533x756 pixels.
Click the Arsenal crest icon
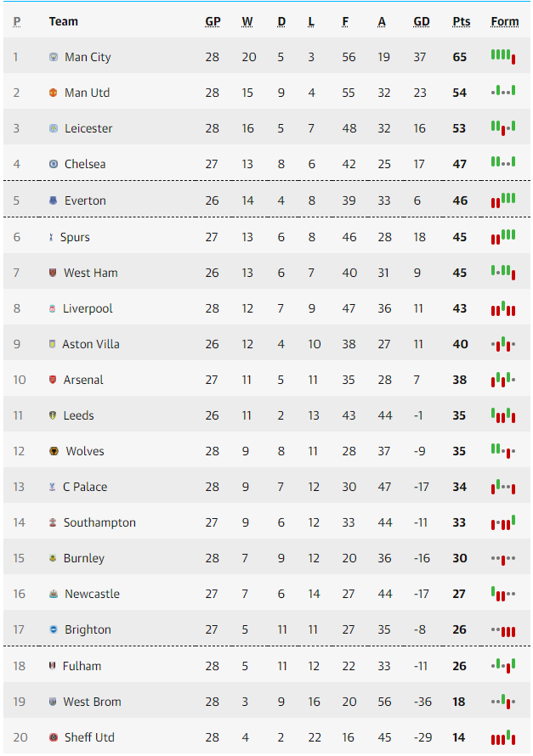(x=53, y=380)
